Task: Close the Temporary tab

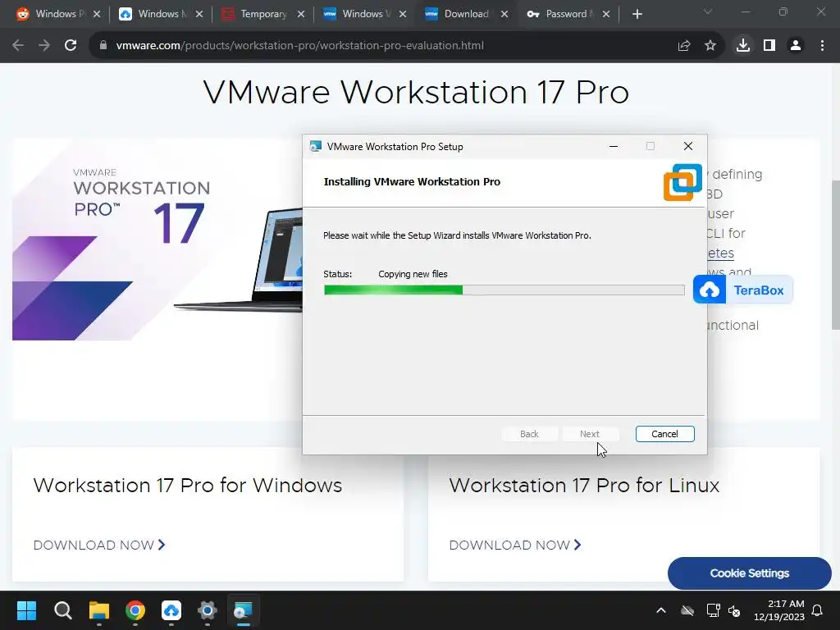Action: (301, 14)
